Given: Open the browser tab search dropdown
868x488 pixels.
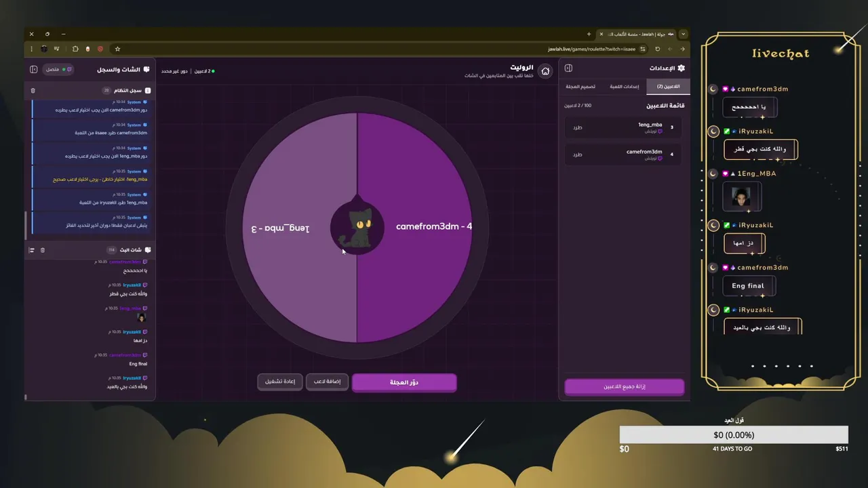Looking at the screenshot, I should 683,34.
